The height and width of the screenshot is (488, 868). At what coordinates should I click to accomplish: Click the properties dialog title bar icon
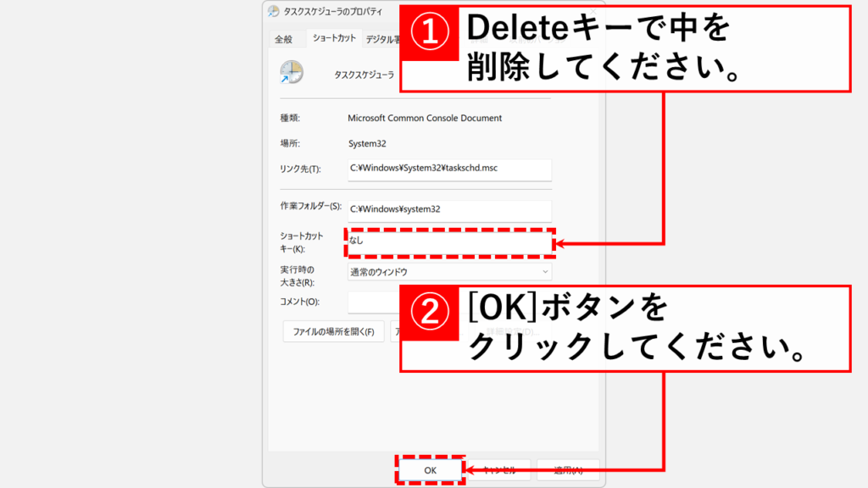pyautogui.click(x=273, y=12)
